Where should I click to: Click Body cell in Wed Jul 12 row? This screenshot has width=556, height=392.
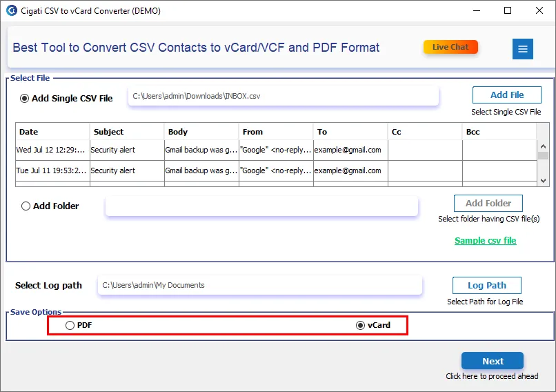pos(201,150)
